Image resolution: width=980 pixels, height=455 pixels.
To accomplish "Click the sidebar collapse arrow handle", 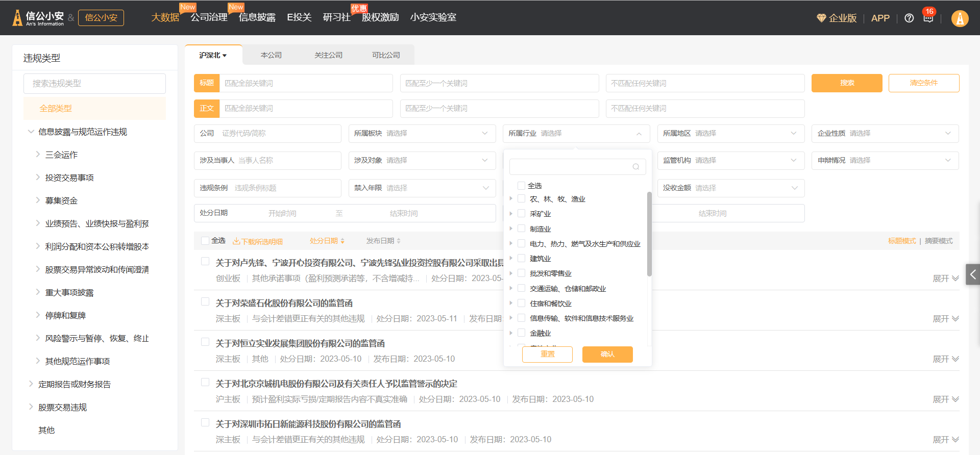I will coord(973,274).
